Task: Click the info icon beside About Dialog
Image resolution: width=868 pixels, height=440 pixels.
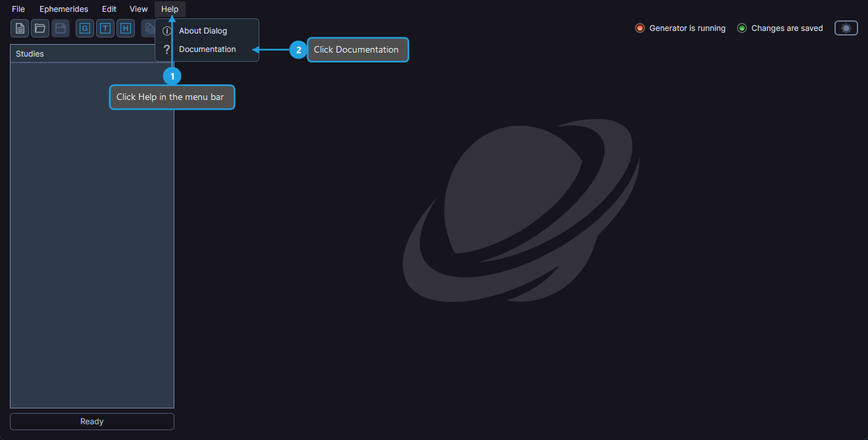Action: 167,31
